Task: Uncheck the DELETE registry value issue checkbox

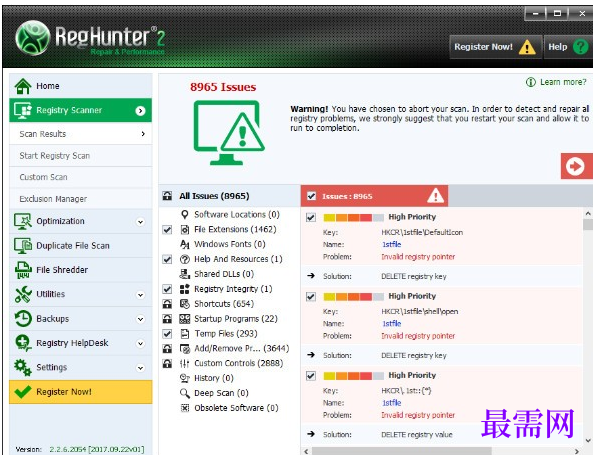Action: [311, 376]
